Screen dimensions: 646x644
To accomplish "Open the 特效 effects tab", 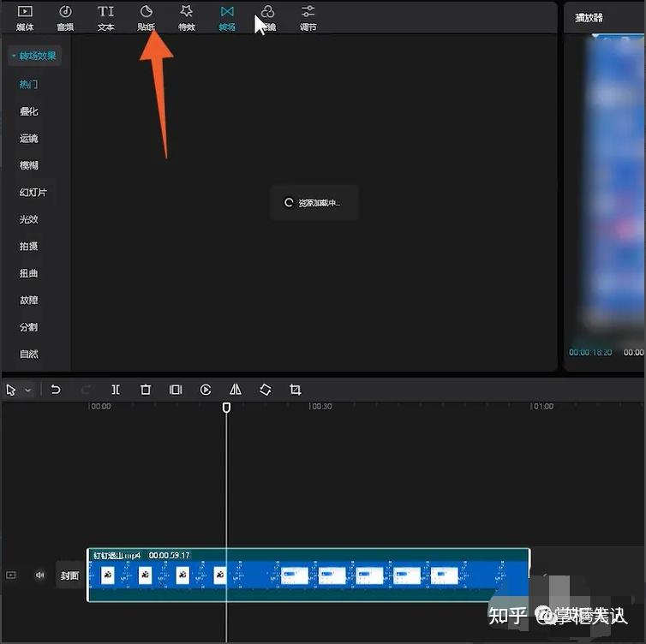I will coord(186,18).
